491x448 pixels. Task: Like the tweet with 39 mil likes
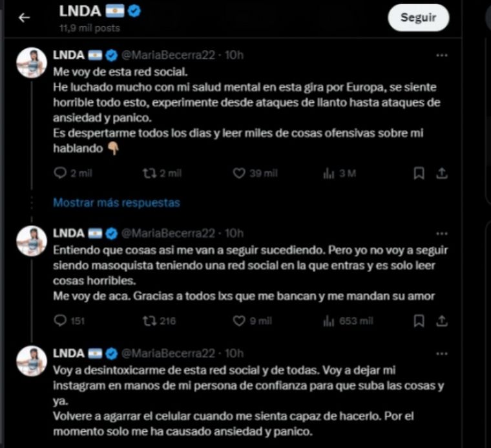click(239, 173)
